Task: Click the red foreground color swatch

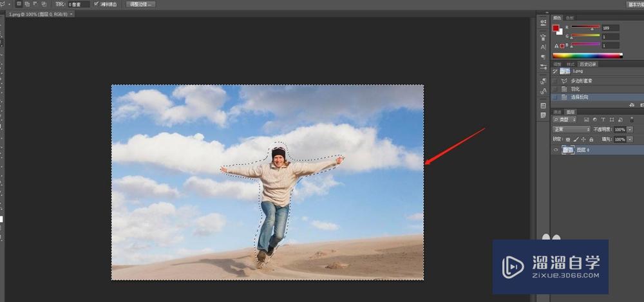Action: click(x=556, y=28)
